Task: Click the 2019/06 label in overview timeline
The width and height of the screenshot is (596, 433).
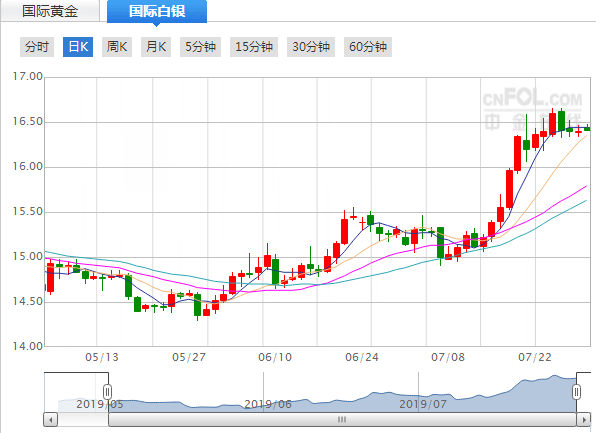Action: (x=268, y=404)
